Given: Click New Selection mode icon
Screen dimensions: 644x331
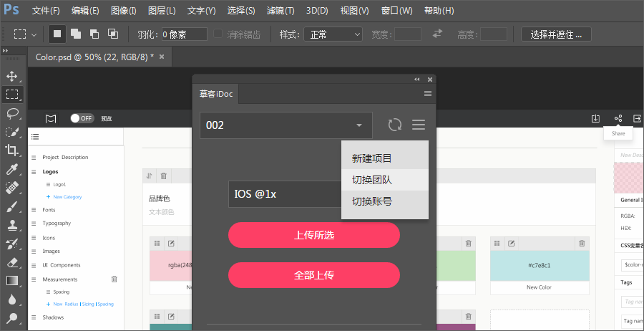Looking at the screenshot, I should pos(57,34).
